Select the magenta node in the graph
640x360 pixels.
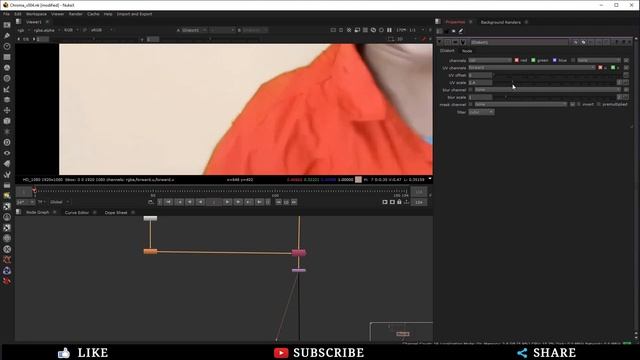click(299, 253)
